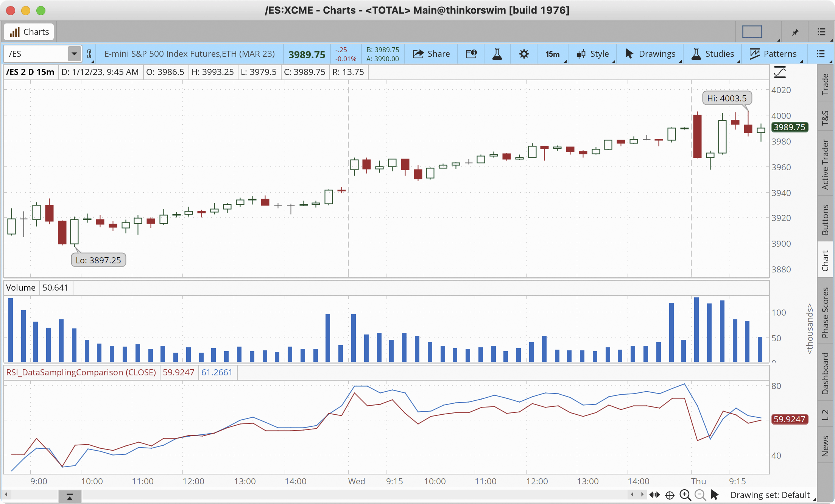Click the /ES 2 D 15m chart label
Image resolution: width=835 pixels, height=504 pixels.
(x=30, y=72)
